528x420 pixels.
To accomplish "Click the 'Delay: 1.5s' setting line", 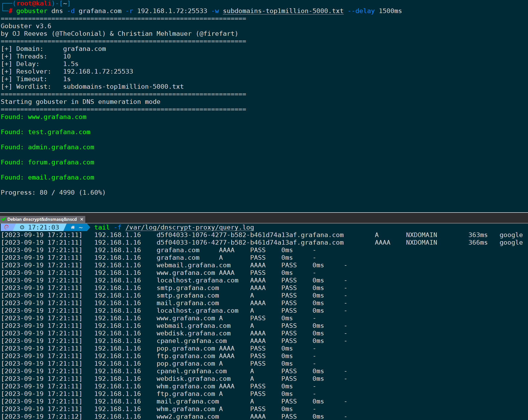I will (40, 64).
